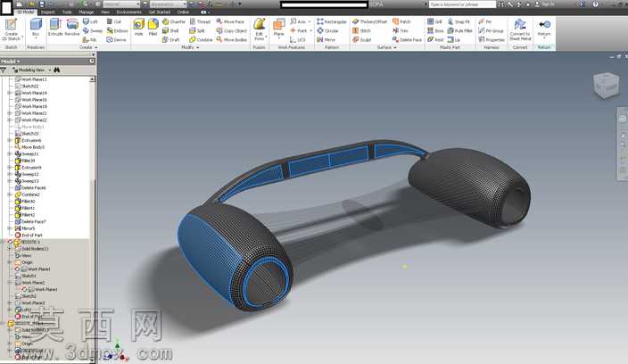This screenshot has width=628, height=364.
Task: Select the Shell tool
Action: coord(170,31)
